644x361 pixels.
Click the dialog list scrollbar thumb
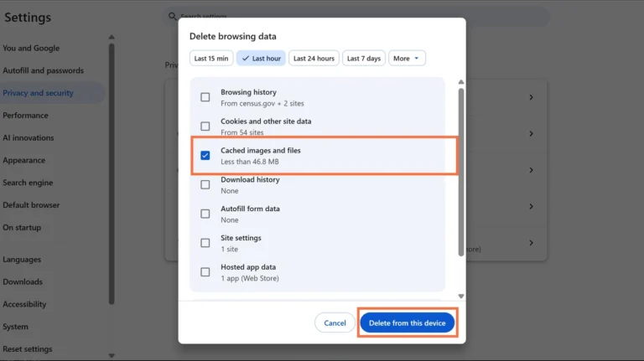tap(461, 173)
